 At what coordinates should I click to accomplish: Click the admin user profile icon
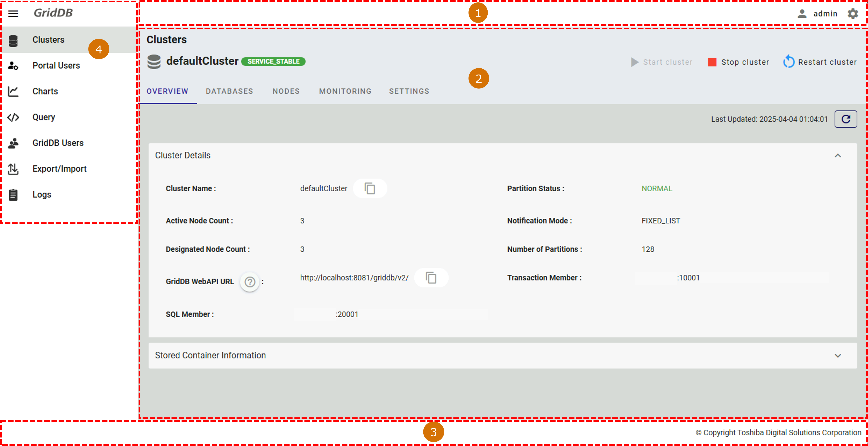[x=802, y=14]
